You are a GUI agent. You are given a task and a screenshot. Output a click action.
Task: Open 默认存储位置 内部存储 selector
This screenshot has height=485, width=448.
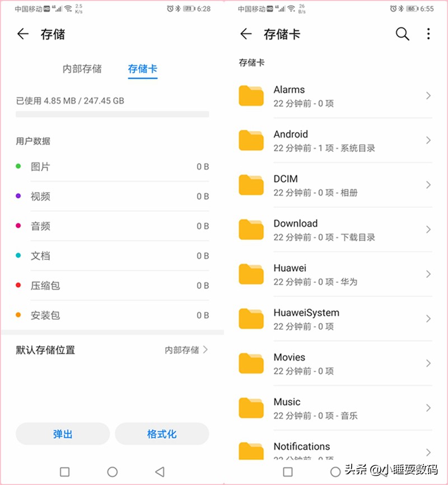(185, 349)
